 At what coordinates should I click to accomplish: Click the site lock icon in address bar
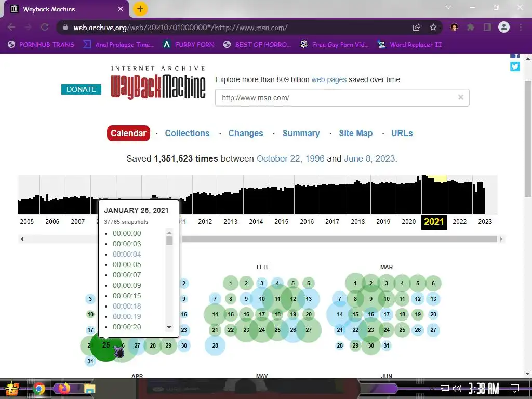point(65,27)
